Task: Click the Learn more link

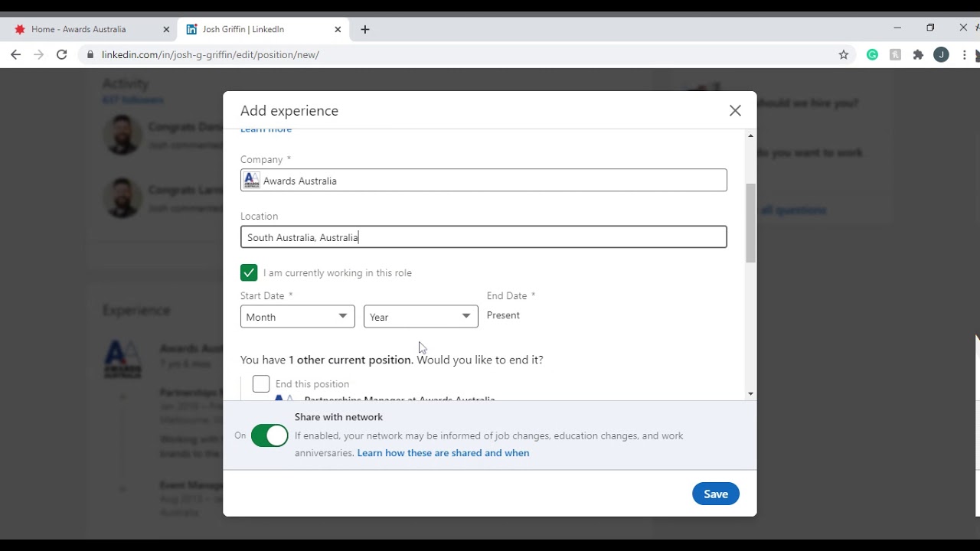Action: tap(266, 130)
